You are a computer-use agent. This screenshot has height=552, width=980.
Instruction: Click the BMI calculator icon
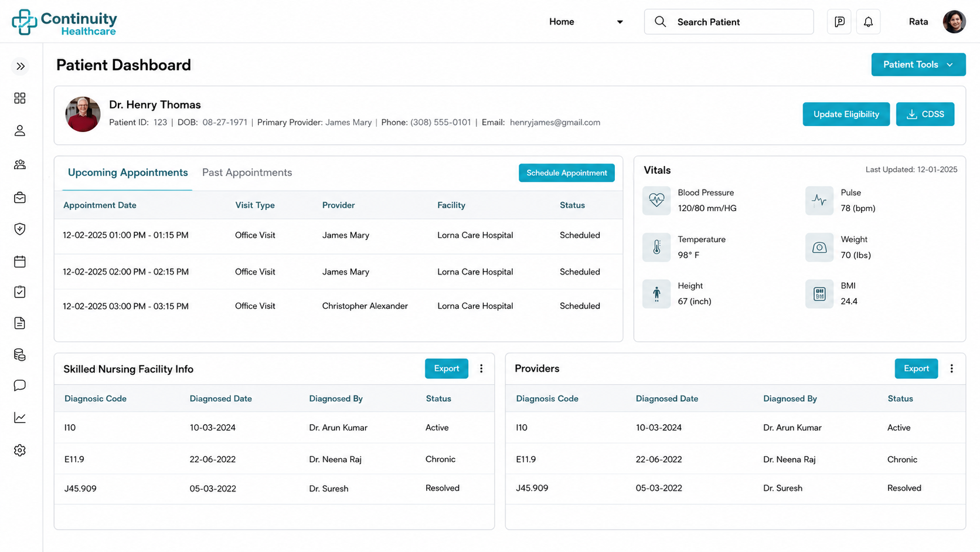[x=819, y=294]
